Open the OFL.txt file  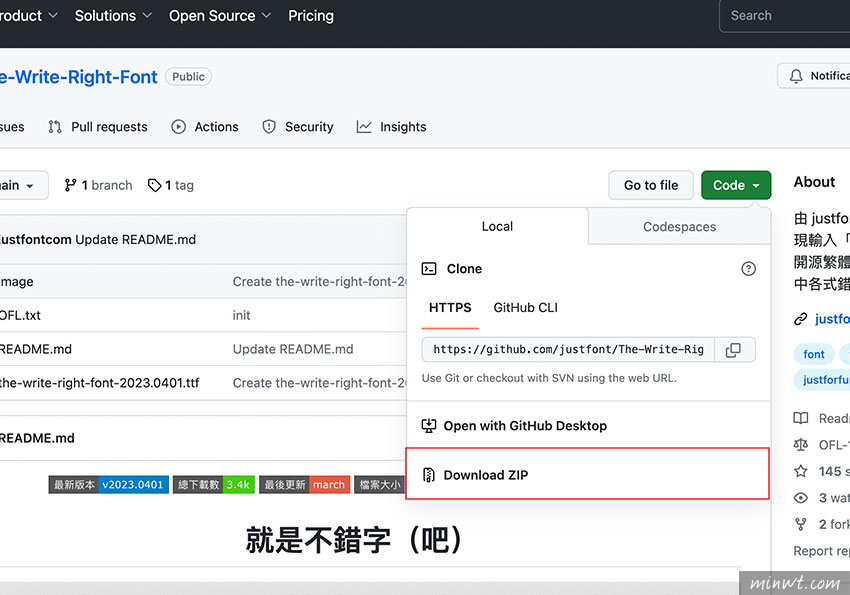(20, 315)
